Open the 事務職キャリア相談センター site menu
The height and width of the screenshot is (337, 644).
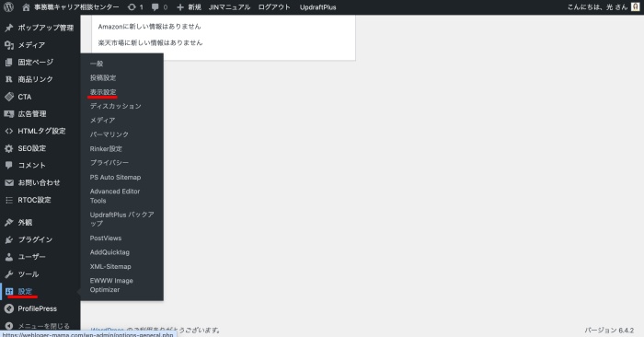(71, 7)
